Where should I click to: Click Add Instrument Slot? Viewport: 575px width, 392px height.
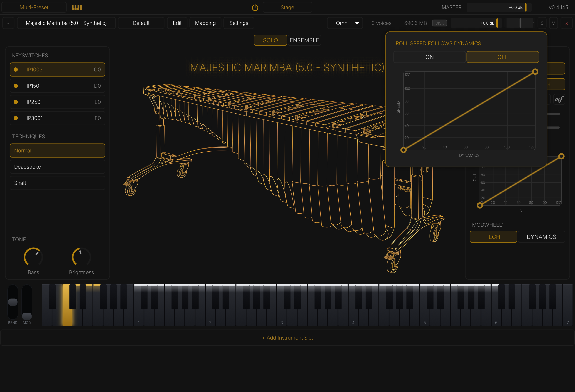(x=287, y=338)
